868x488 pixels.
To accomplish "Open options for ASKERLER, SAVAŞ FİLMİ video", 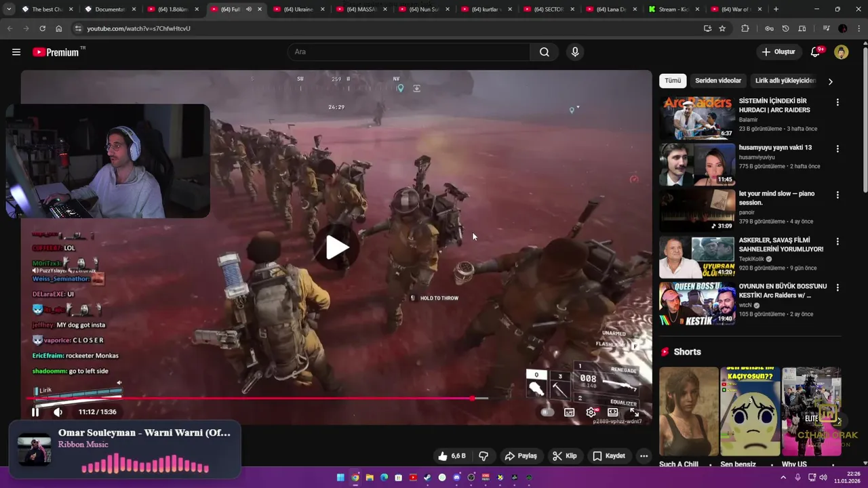I will coord(837,241).
